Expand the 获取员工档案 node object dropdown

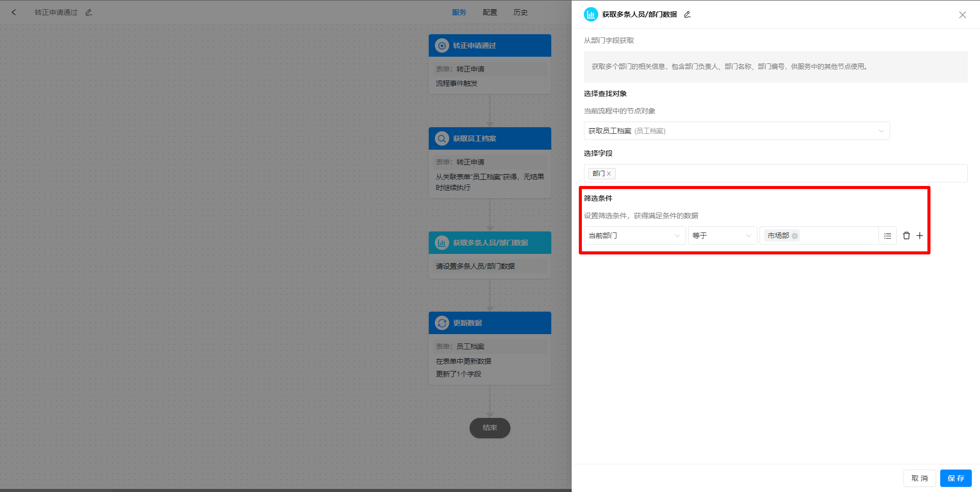click(881, 131)
